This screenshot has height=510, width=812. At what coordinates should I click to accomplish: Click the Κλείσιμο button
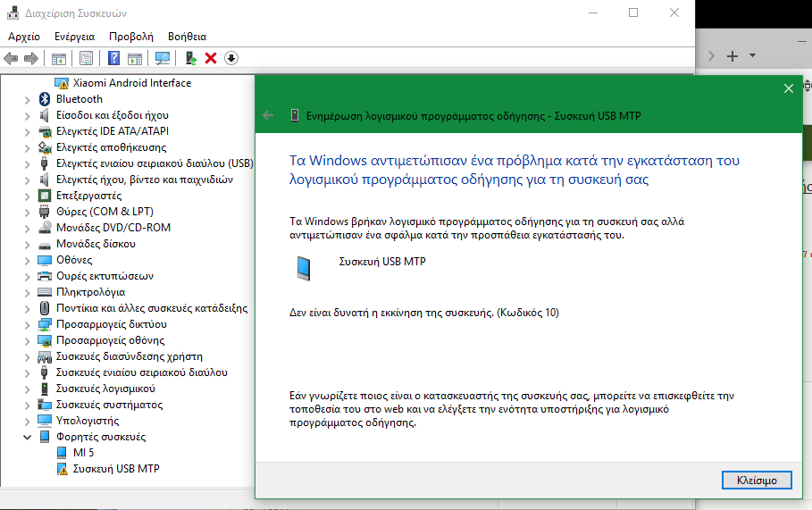tap(756, 480)
